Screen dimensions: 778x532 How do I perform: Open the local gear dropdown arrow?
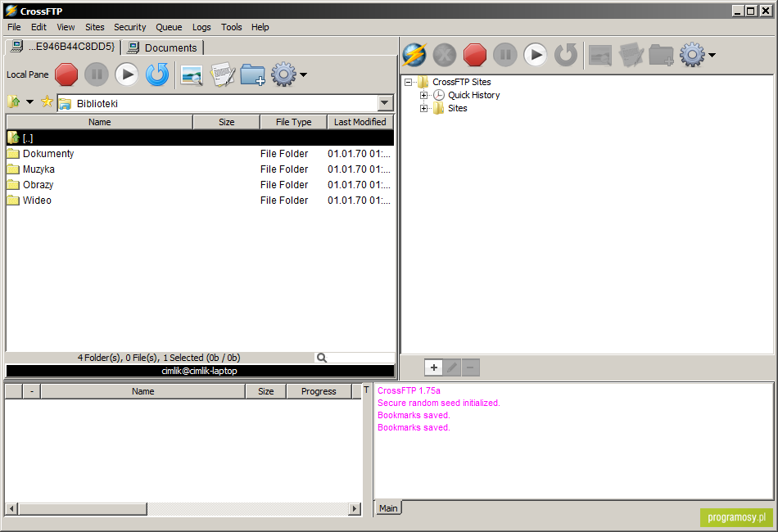tap(303, 74)
